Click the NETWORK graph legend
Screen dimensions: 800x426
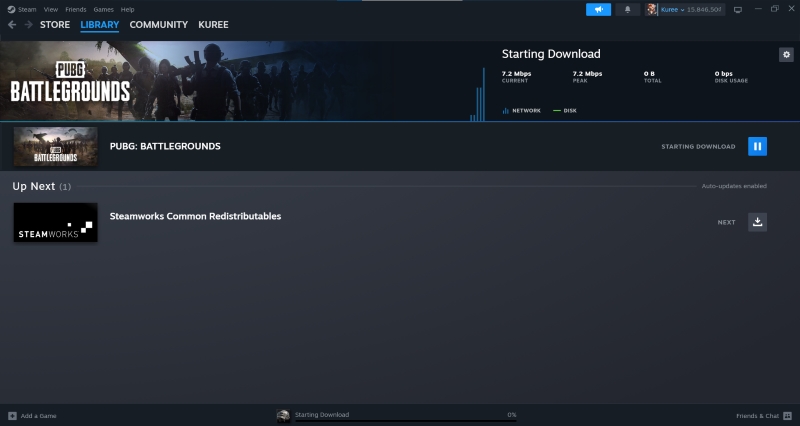pos(521,111)
